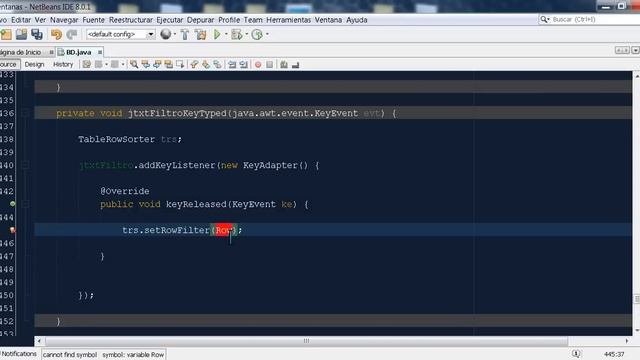Image resolution: width=640 pixels, height=360 pixels.
Task: Click the horizontal scrollbar right arrow
Action: click(x=627, y=341)
